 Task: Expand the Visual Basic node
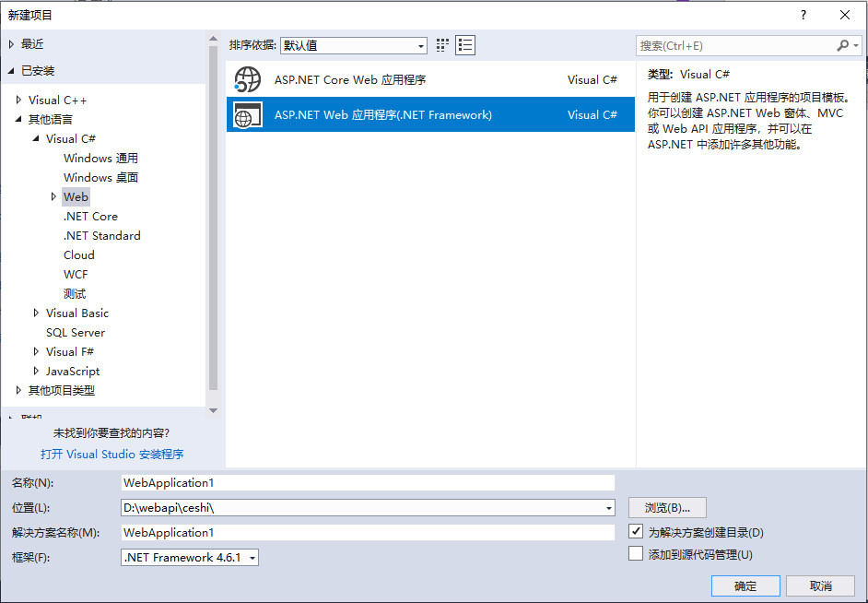(x=37, y=313)
